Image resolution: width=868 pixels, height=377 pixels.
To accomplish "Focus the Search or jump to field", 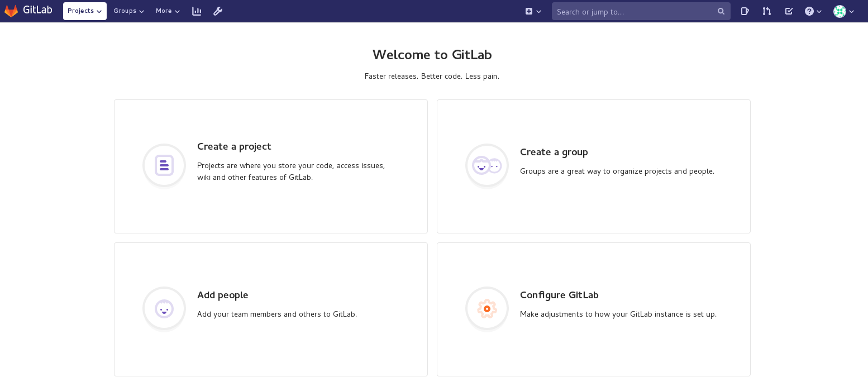I will click(641, 11).
